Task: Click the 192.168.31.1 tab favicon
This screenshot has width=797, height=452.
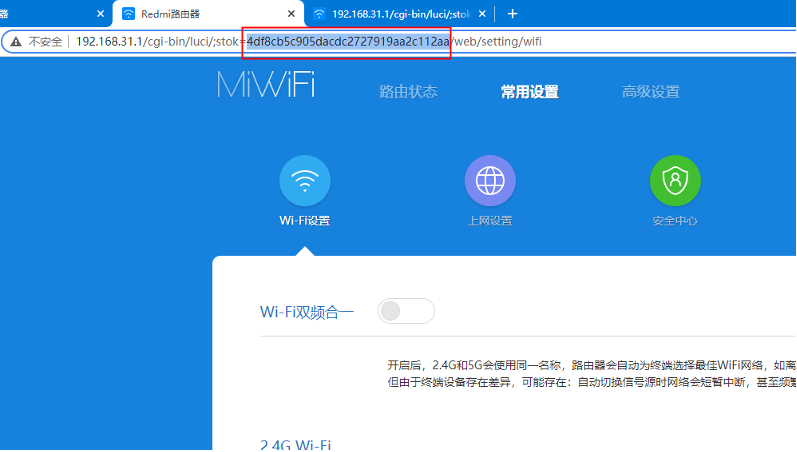Action: tap(319, 14)
